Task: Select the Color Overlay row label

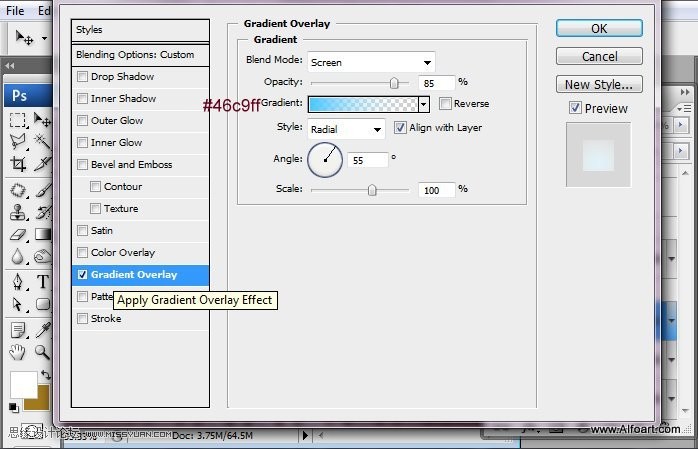Action: coord(123,253)
